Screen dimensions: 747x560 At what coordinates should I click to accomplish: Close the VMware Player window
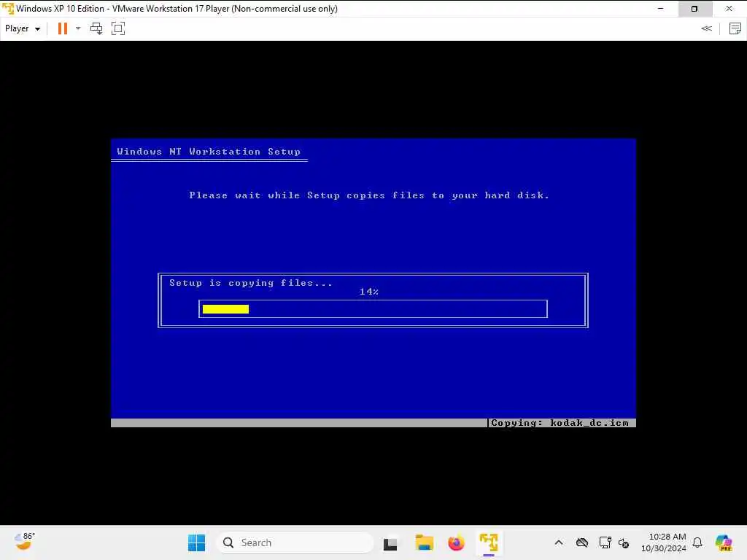point(729,9)
